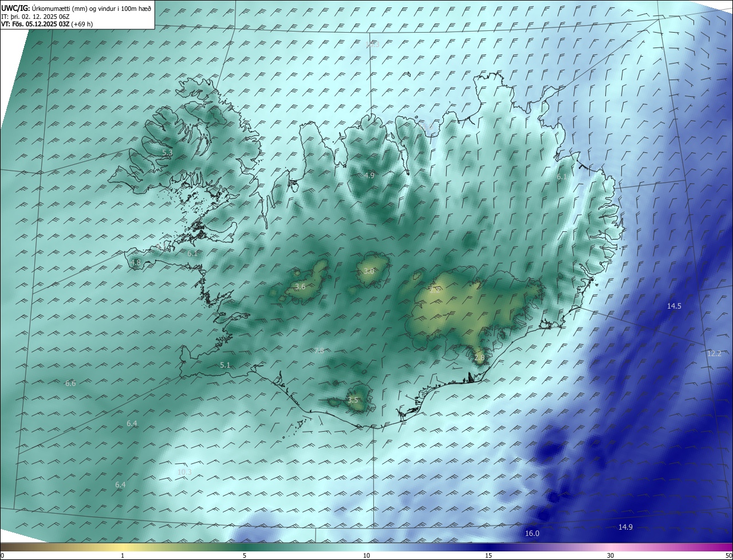The width and height of the screenshot is (733, 560).
Task: Click the 16.0 value on the map
Action: click(x=532, y=533)
